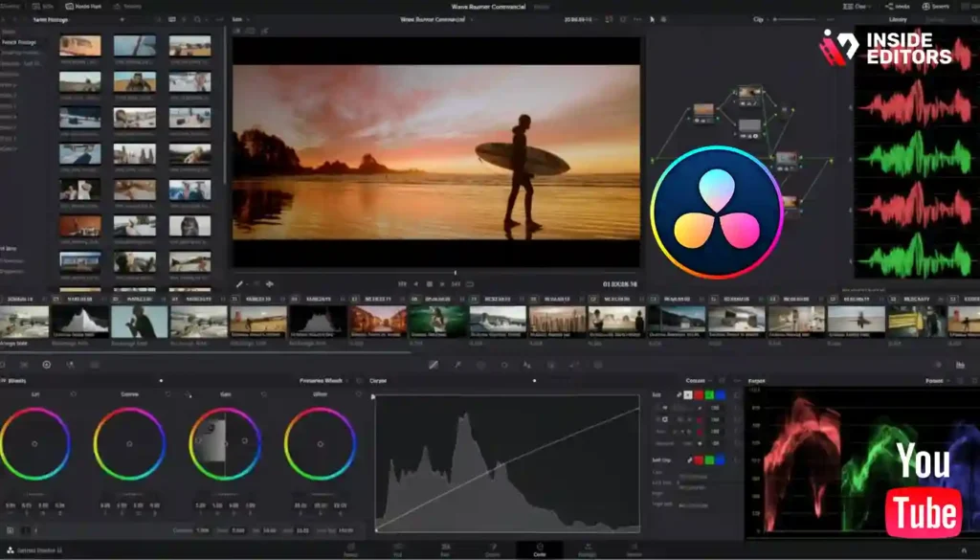Click the Library tab above scopes
The height and width of the screenshot is (560, 980).
click(898, 19)
